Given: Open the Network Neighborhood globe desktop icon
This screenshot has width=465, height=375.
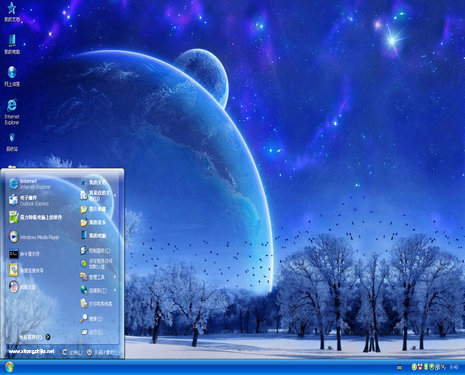Looking at the screenshot, I should [12, 76].
